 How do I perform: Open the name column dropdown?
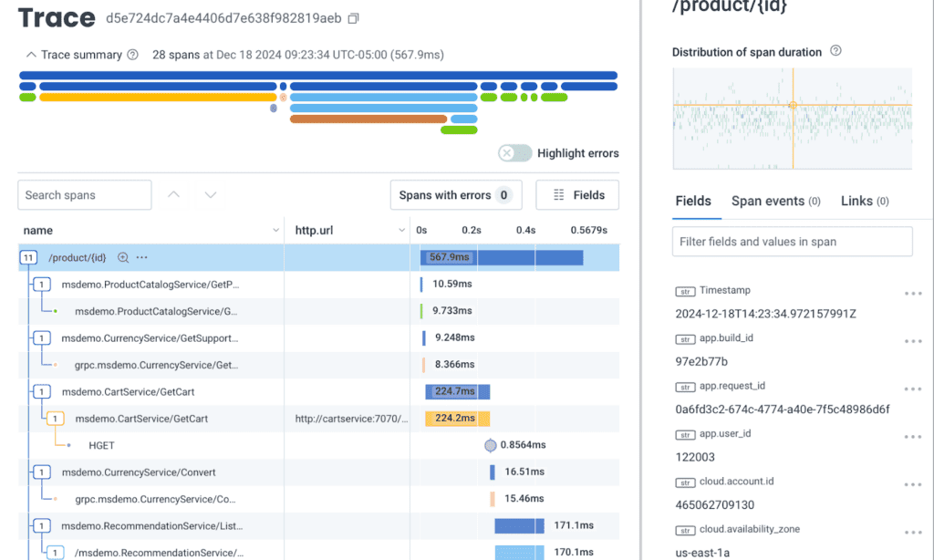pyautogui.click(x=275, y=231)
